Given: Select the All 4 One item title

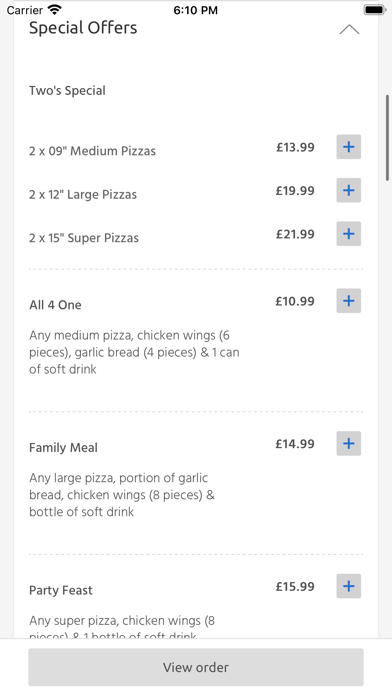Looking at the screenshot, I should point(55,305).
